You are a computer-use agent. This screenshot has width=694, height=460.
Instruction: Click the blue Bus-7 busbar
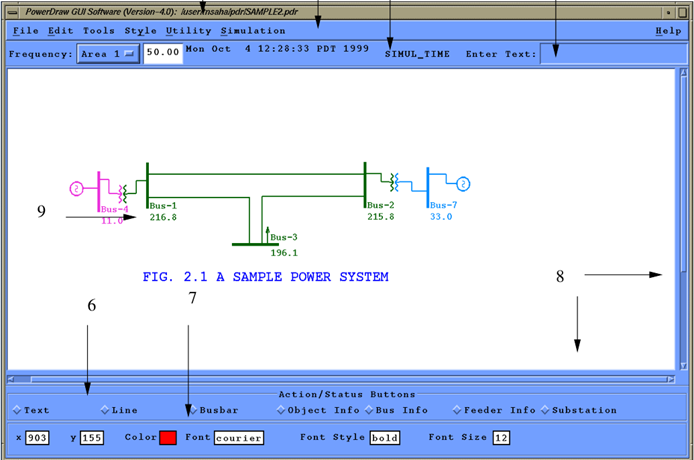[x=427, y=186]
